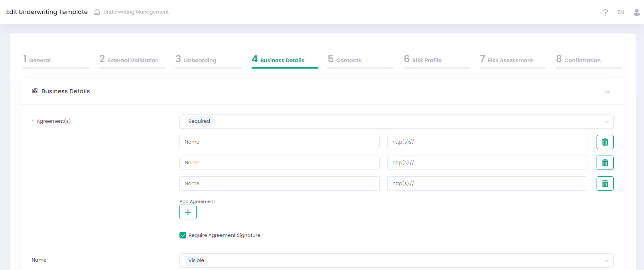Open the Agreement(s) Required dropdown
This screenshot has height=270, width=644.
tap(396, 122)
